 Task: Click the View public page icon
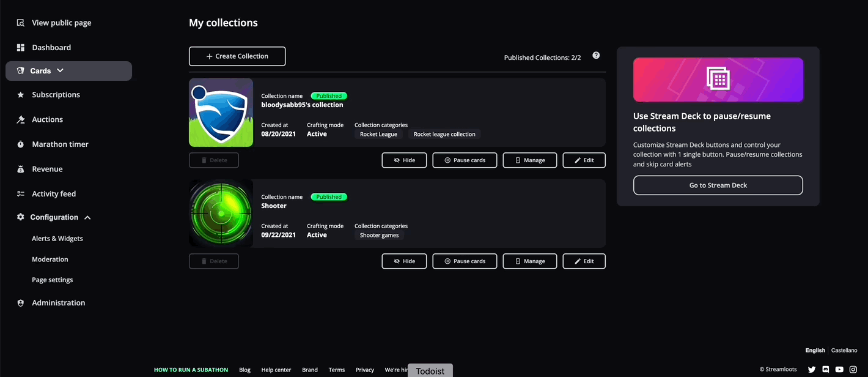pos(20,23)
